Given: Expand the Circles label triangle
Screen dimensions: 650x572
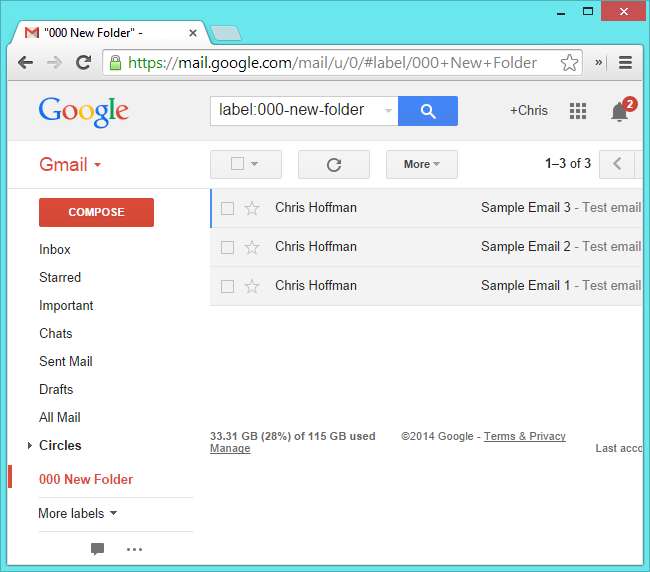Looking at the screenshot, I should click(x=29, y=446).
